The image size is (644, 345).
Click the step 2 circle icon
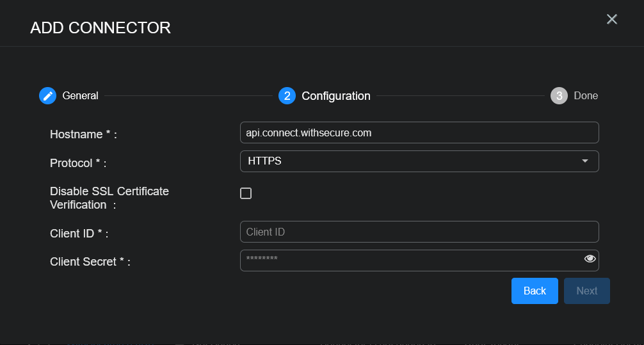pyautogui.click(x=287, y=96)
